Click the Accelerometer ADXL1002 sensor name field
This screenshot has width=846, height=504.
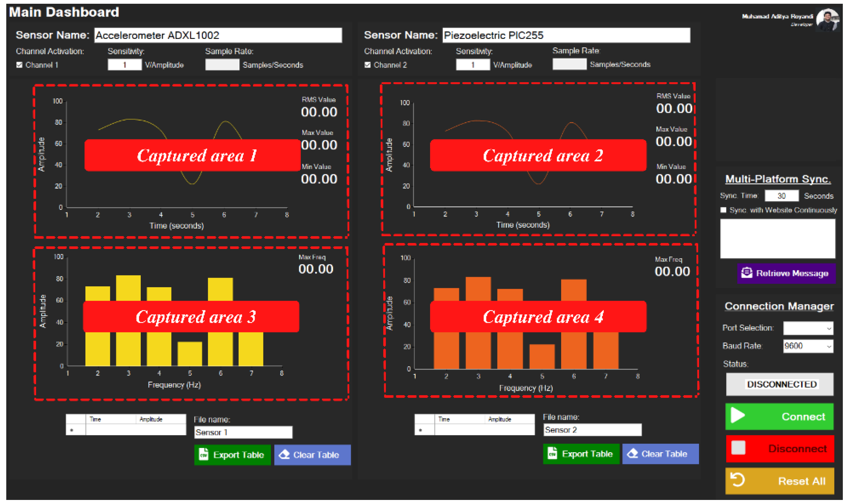pos(218,35)
